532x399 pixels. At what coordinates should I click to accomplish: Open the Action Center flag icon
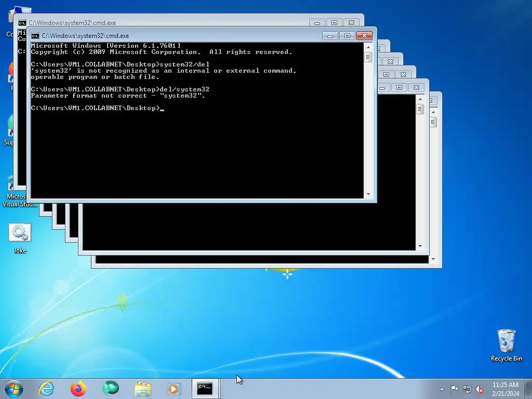(454, 389)
